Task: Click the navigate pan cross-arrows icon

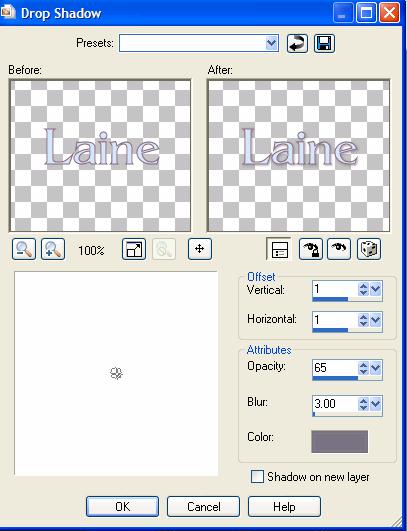Action: (x=200, y=249)
